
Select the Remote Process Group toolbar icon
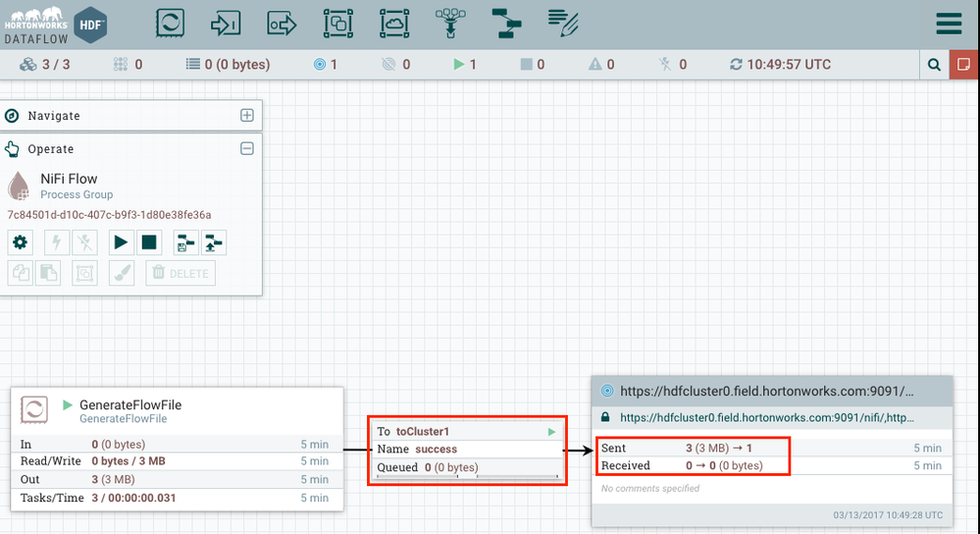(394, 24)
